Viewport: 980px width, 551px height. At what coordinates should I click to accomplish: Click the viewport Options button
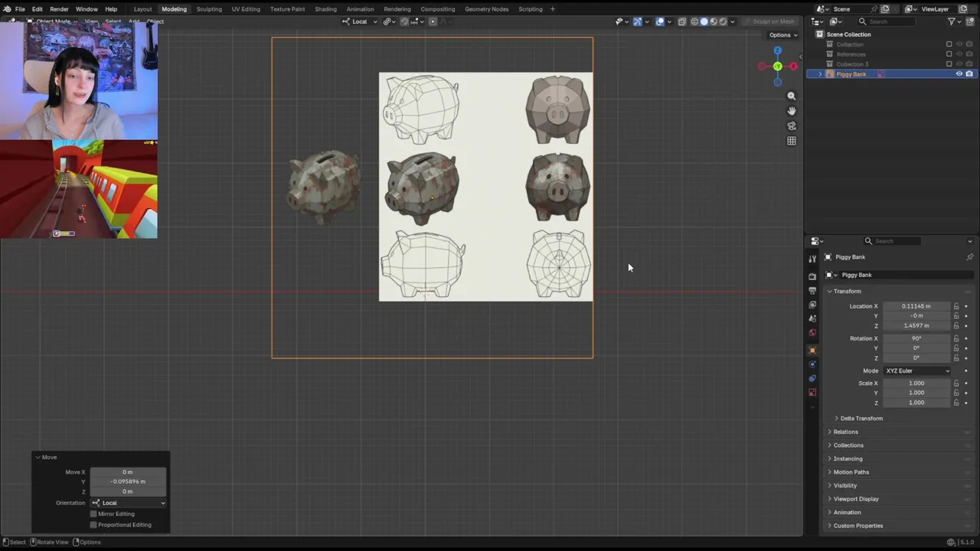[782, 35]
